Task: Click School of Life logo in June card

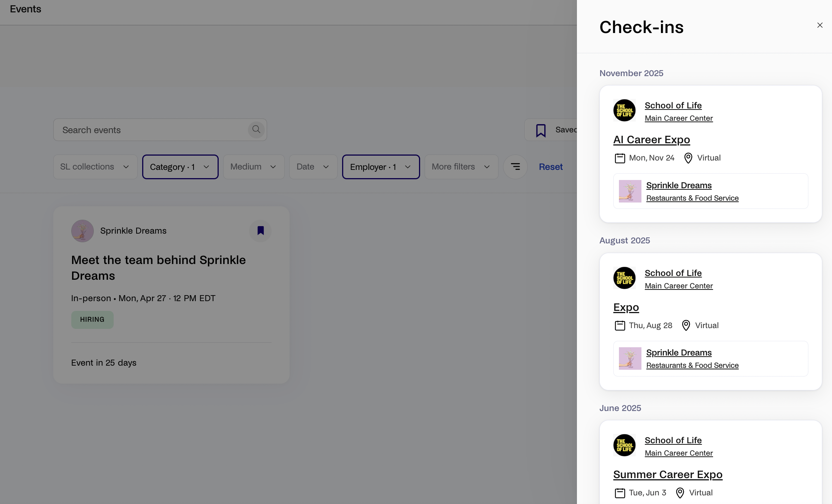Action: pos(625,445)
